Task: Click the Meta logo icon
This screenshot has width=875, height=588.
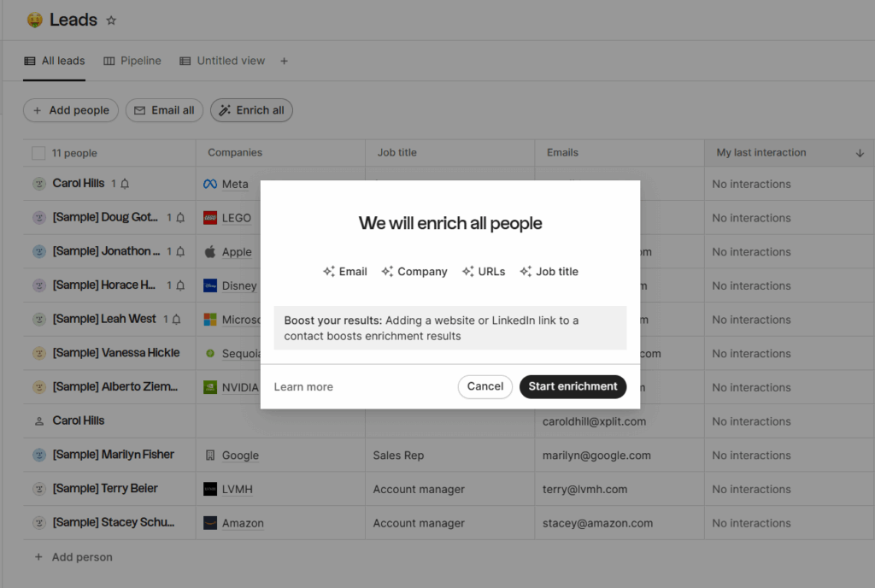Action: click(210, 184)
